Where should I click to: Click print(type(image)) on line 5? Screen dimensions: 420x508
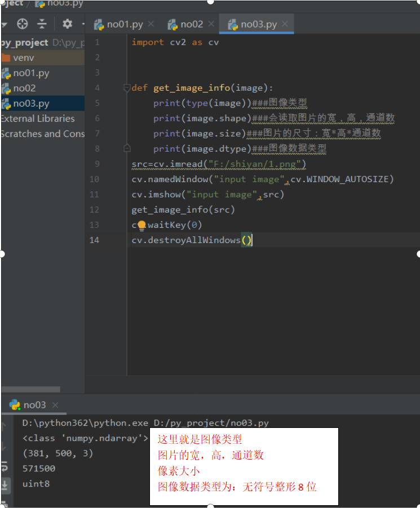(x=202, y=103)
